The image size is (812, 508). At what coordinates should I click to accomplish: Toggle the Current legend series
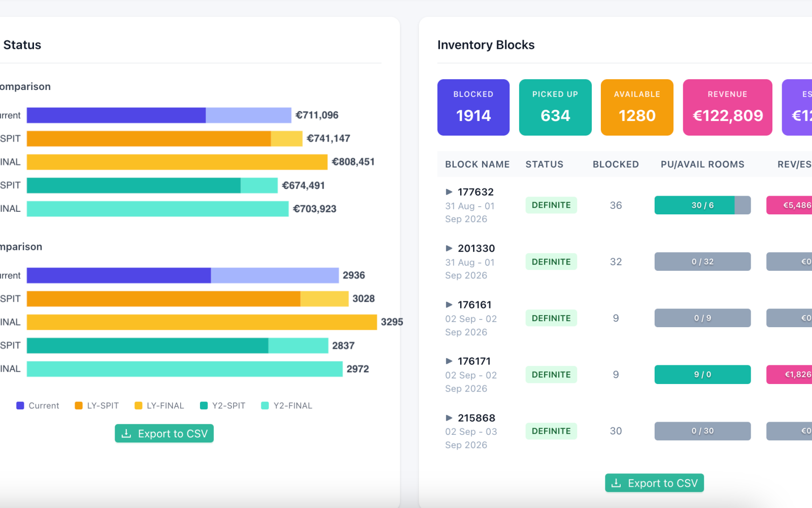[x=38, y=405]
